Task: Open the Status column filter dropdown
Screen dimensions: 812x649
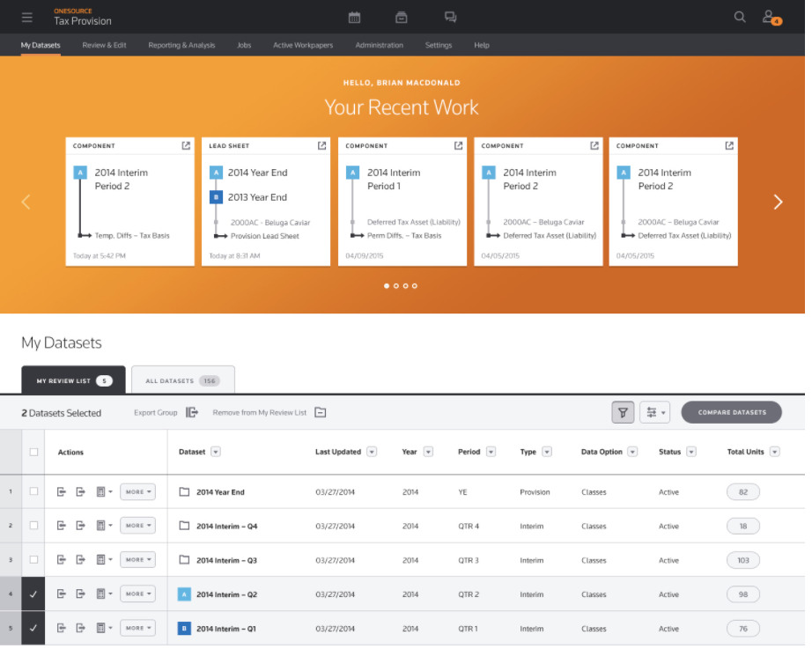Action: pos(690,452)
